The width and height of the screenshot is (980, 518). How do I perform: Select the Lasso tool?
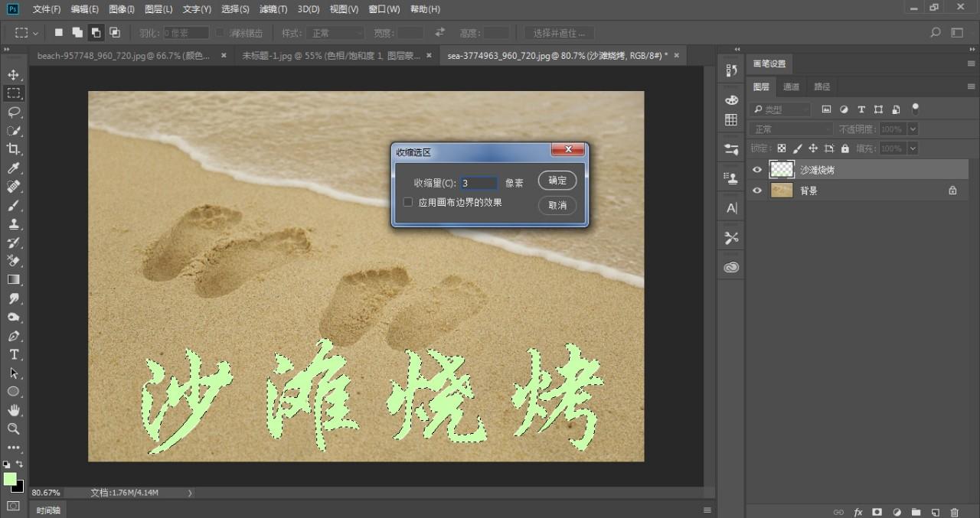click(14, 112)
